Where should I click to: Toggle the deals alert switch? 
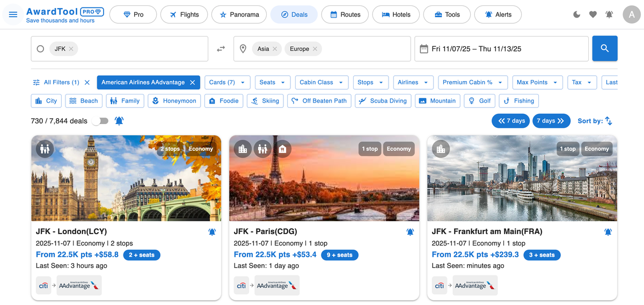pos(100,121)
